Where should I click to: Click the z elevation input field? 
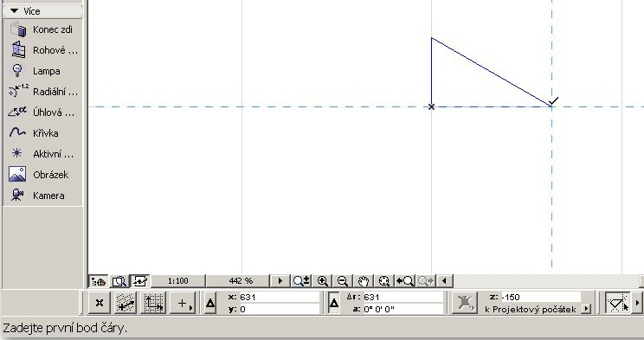coord(540,297)
